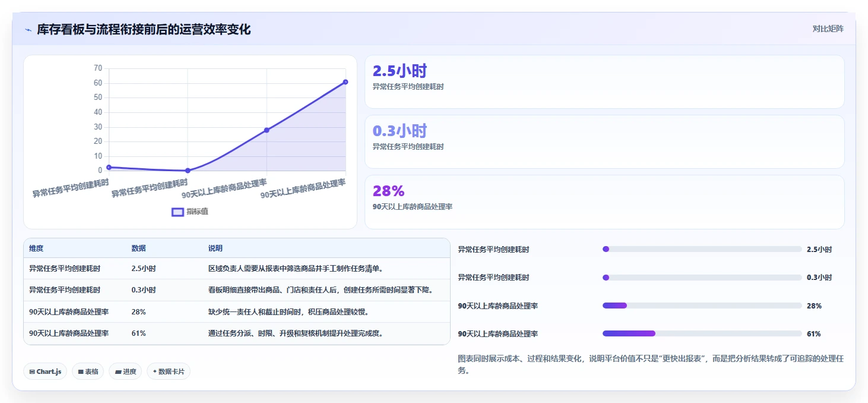Open the large 2.5小时 data card value
Image resolution: width=868 pixels, height=403 pixels.
[400, 71]
